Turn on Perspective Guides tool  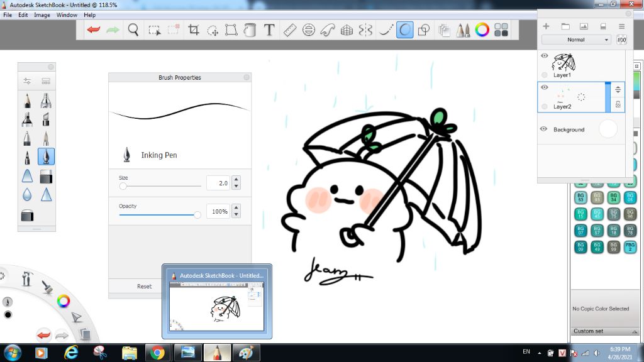pyautogui.click(x=347, y=30)
